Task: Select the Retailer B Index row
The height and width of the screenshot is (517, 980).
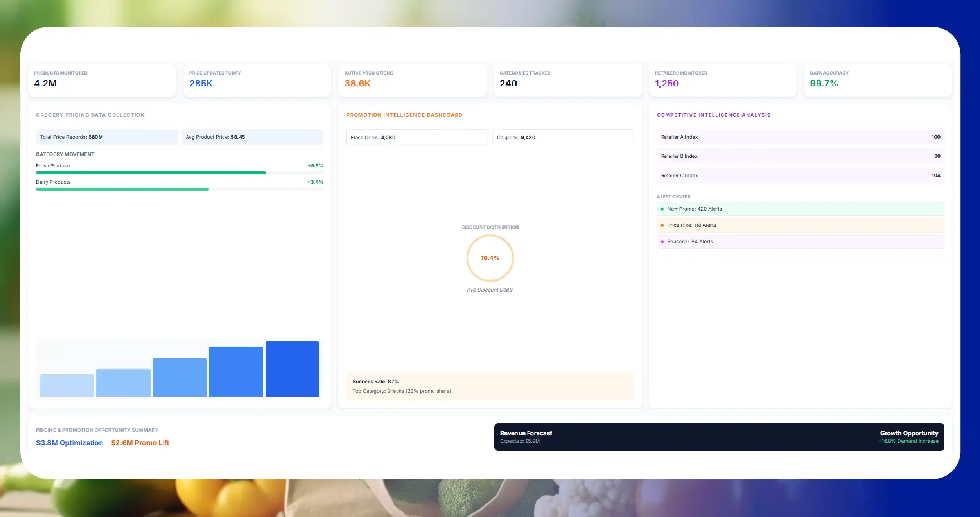Action: 801,156
